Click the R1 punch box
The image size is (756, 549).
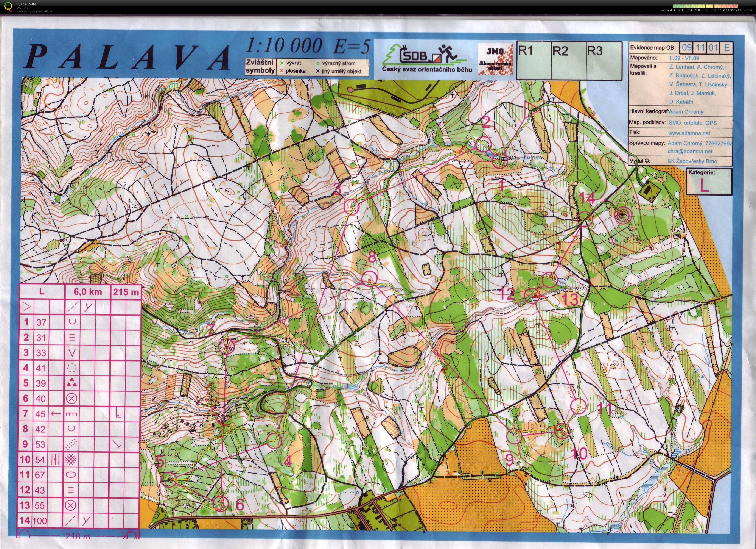tap(534, 61)
